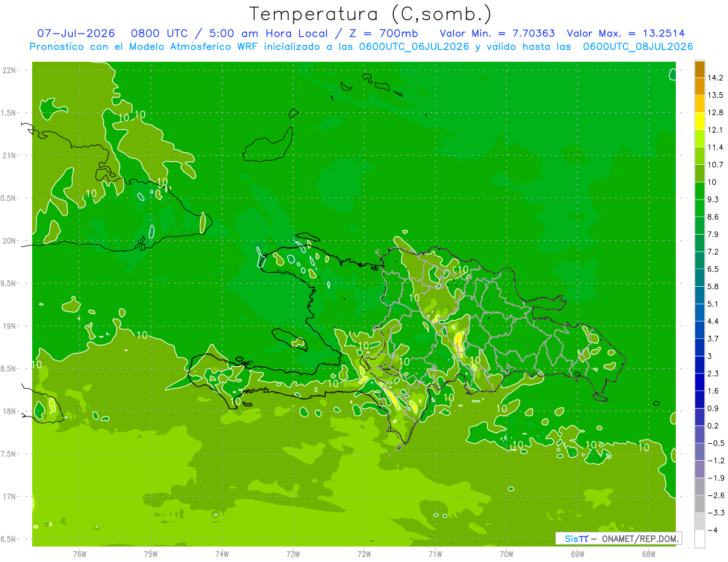Click the '75W' longitude axis label
728x562 pixels.
point(151,555)
